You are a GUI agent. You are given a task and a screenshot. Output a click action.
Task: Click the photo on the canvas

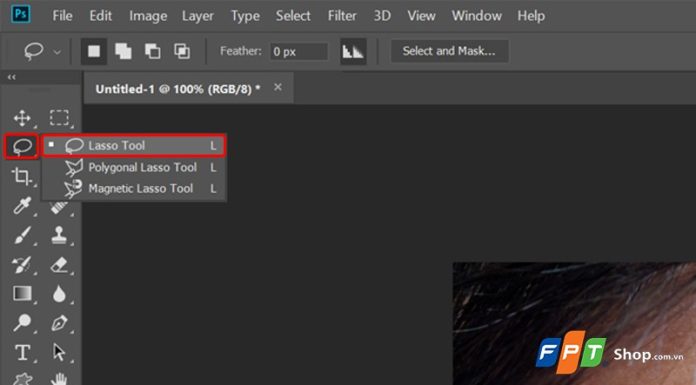point(574,323)
